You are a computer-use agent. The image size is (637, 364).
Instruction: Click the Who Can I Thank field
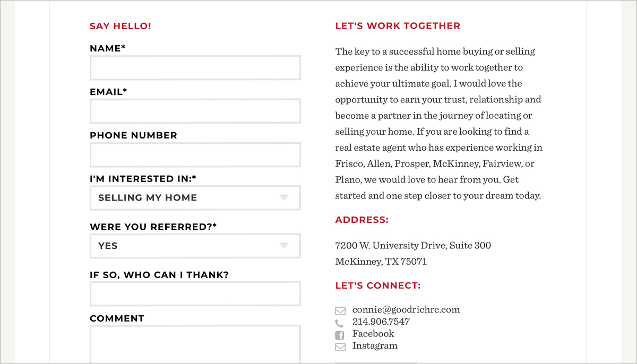[195, 294]
